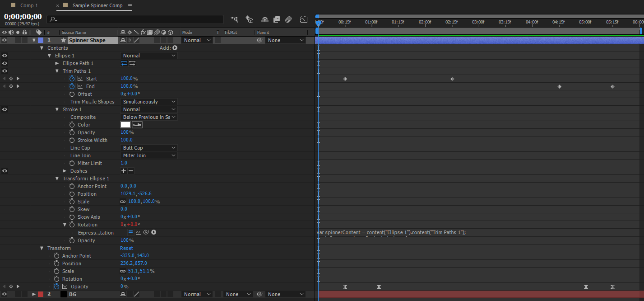
Task: Click Reset next to Transform
Action: coord(126,248)
